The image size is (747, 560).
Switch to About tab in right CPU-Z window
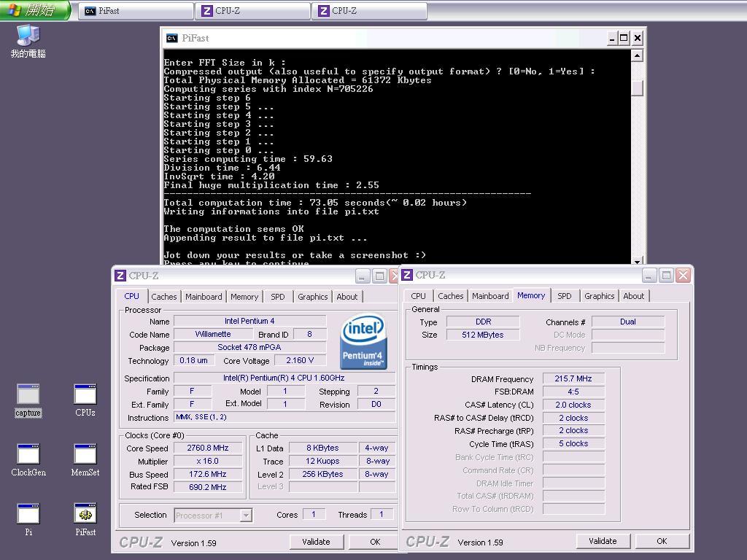coord(634,296)
